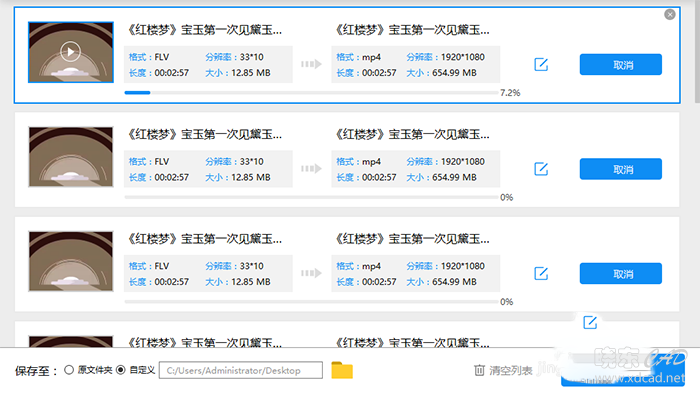The height and width of the screenshot is (393, 700).
Task: Click 格式：mp4 in the third item
Action: pyautogui.click(x=358, y=266)
